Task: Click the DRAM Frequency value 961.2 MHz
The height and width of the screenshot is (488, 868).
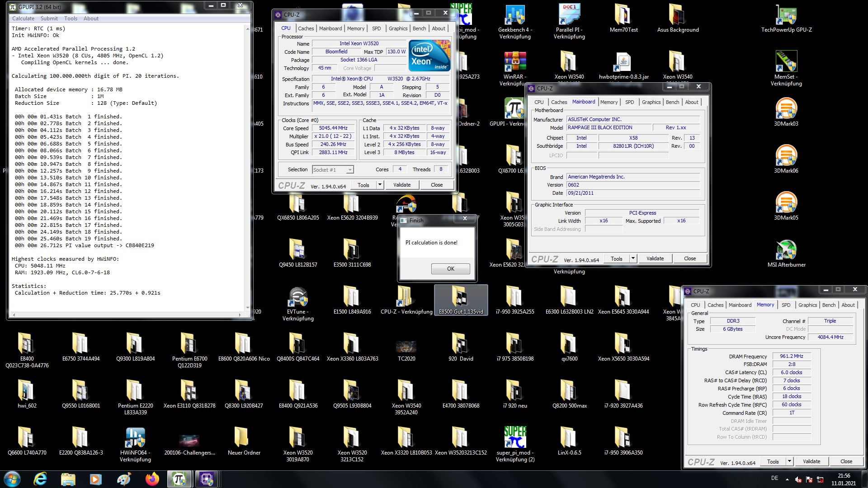Action: (791, 356)
